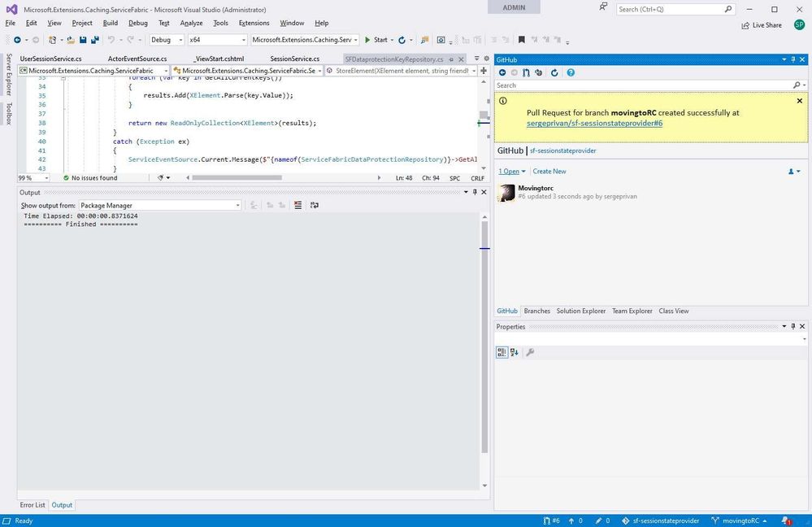Switch to UserSessionService.cs tab

point(50,59)
